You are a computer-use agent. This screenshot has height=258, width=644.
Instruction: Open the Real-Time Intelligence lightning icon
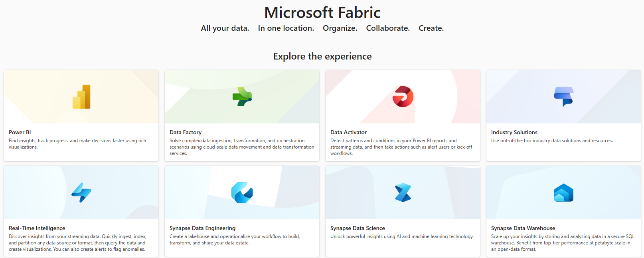[x=81, y=193]
